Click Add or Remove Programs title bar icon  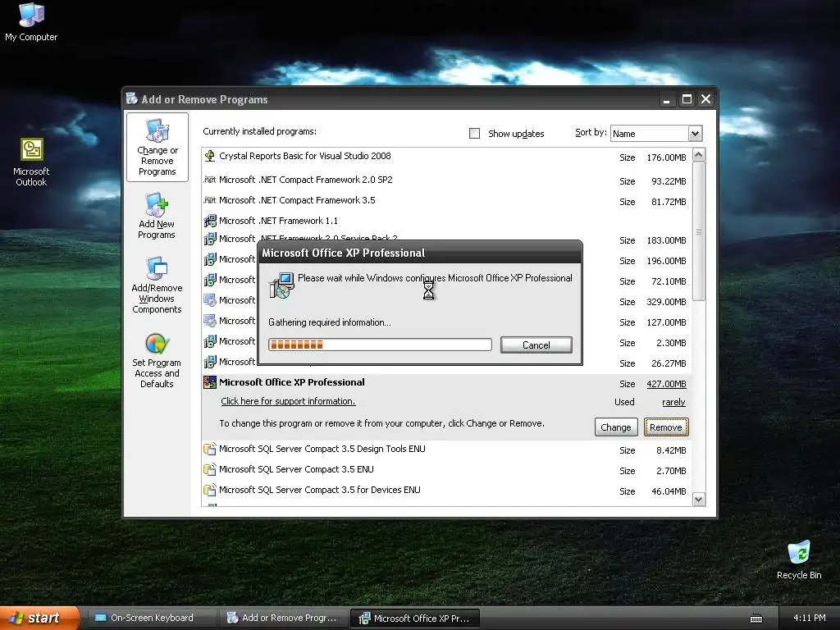(131, 98)
